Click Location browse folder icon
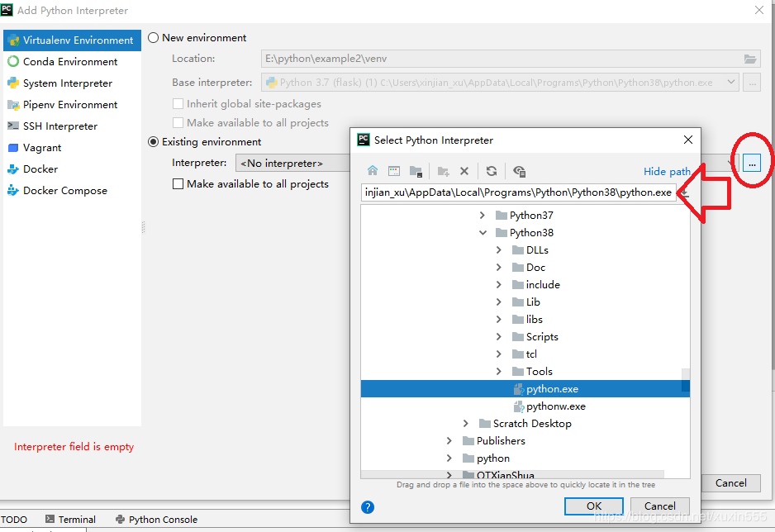This screenshot has height=532, width=775. coord(749,59)
